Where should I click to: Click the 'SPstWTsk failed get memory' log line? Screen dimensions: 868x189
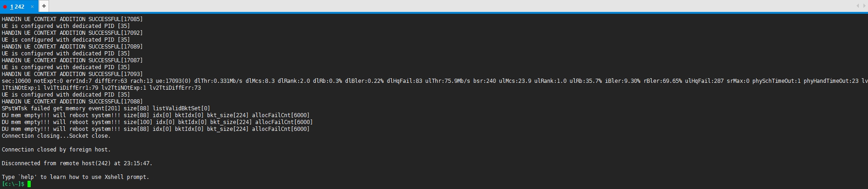click(x=106, y=108)
